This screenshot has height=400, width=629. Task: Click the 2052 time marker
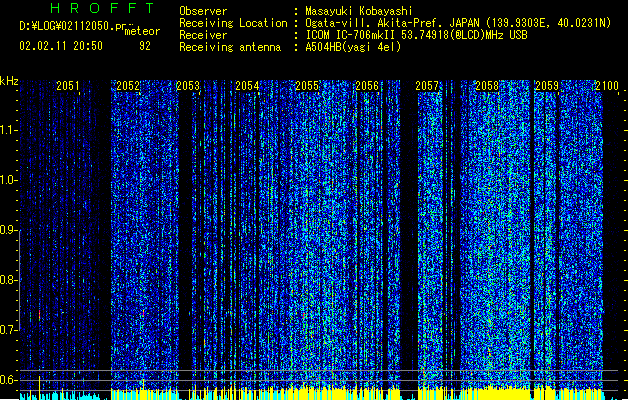(x=128, y=86)
